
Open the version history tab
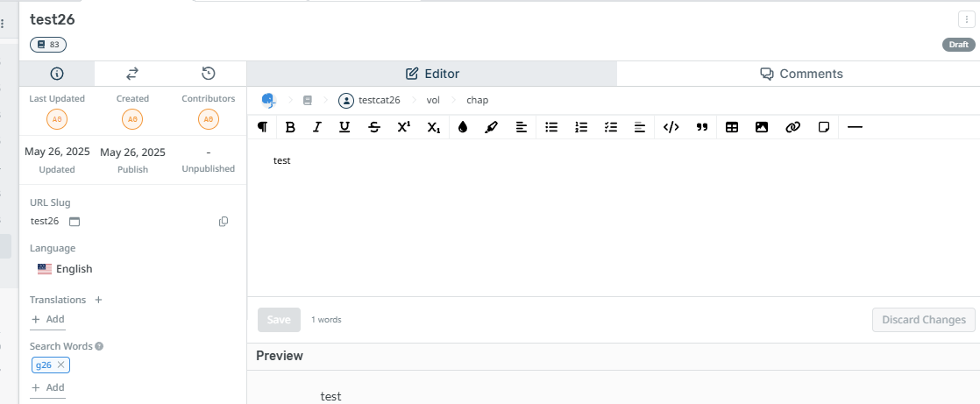[209, 74]
